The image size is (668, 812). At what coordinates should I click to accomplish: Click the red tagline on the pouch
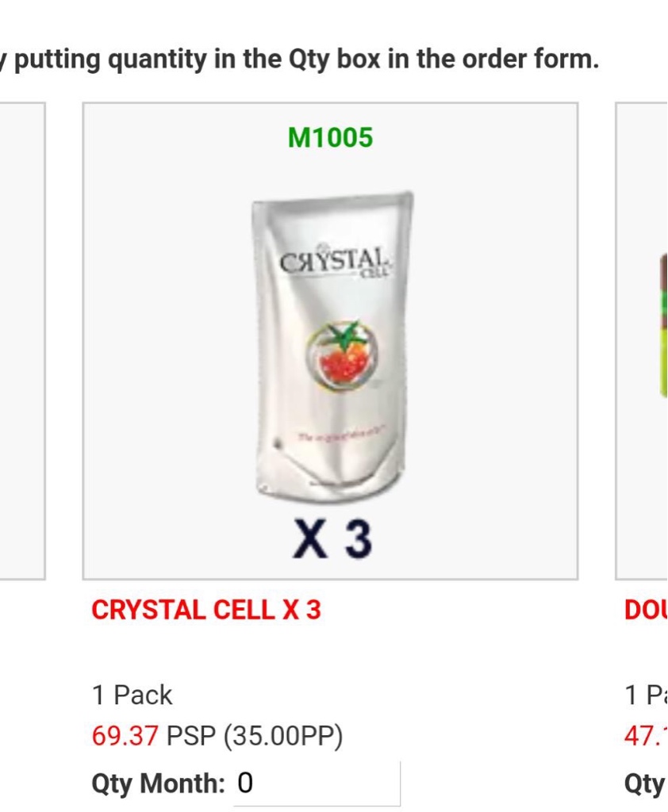point(341,435)
